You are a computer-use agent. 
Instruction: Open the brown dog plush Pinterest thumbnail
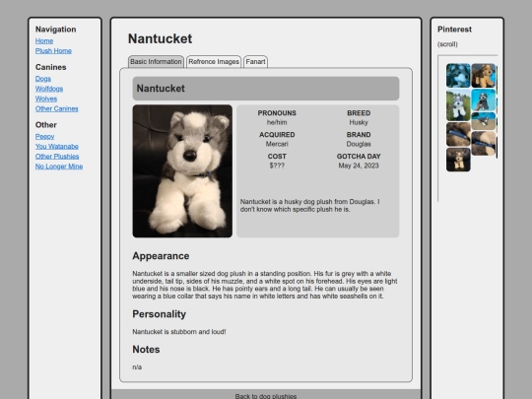tap(484, 75)
